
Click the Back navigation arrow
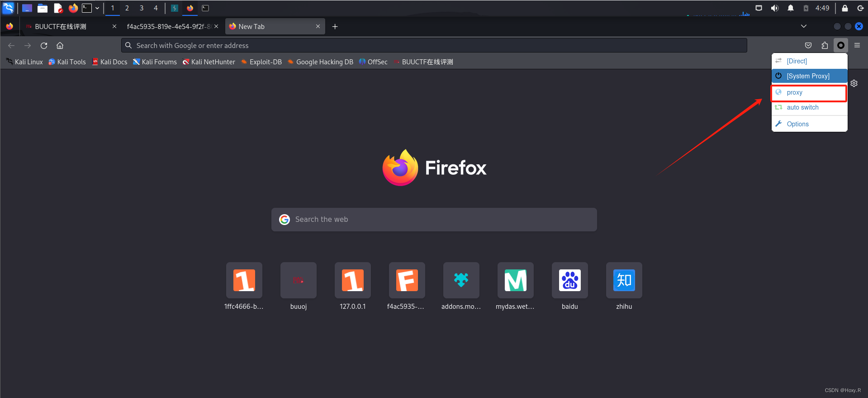click(11, 45)
